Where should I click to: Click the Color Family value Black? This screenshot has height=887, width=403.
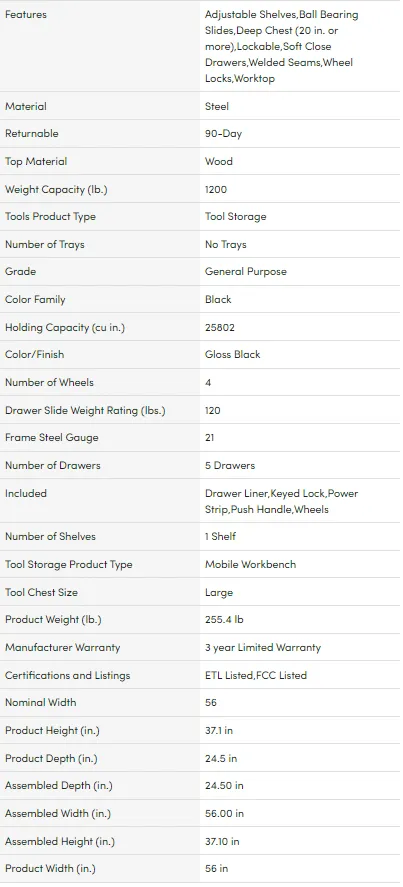218,300
